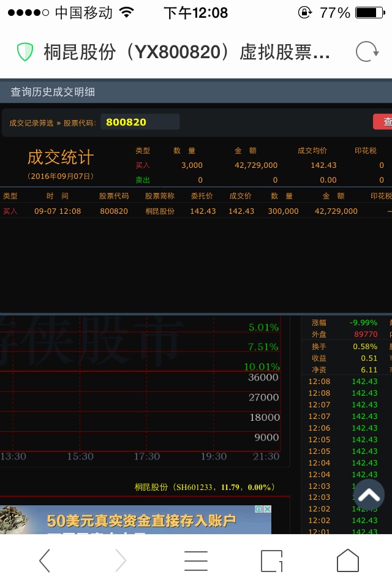Tap the 查询历史成交明细 header
392x588 pixels.
(53, 92)
